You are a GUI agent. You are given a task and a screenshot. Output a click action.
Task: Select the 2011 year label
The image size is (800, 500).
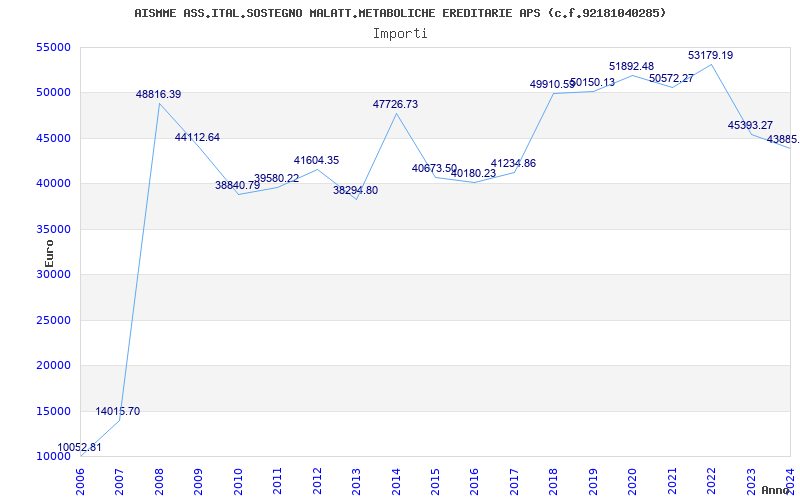(278, 482)
